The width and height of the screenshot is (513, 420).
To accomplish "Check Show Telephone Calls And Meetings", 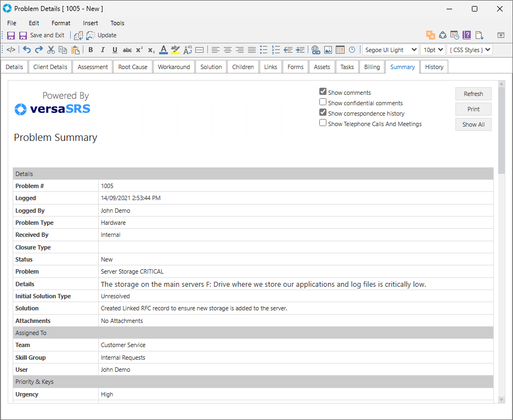I will (x=323, y=123).
